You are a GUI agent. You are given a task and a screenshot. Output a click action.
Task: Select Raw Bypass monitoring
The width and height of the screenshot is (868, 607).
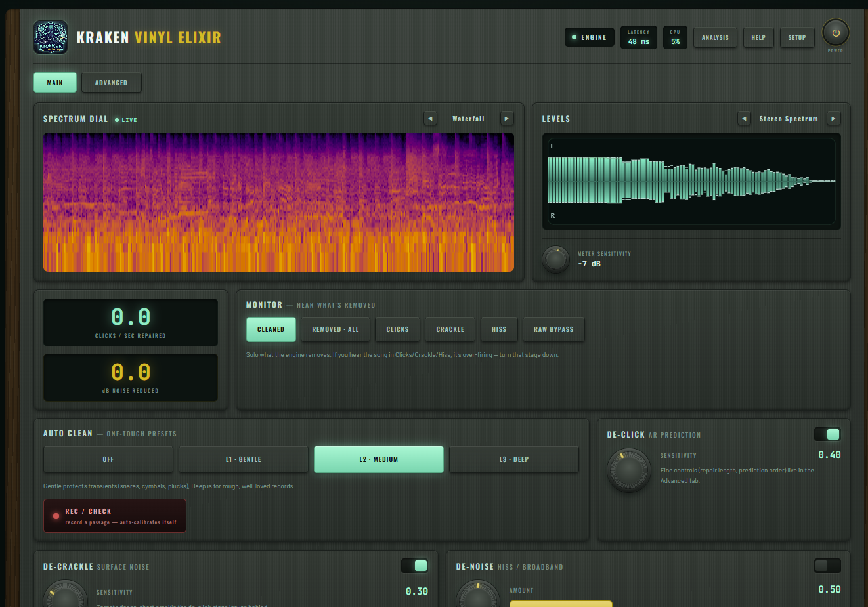pyautogui.click(x=553, y=329)
